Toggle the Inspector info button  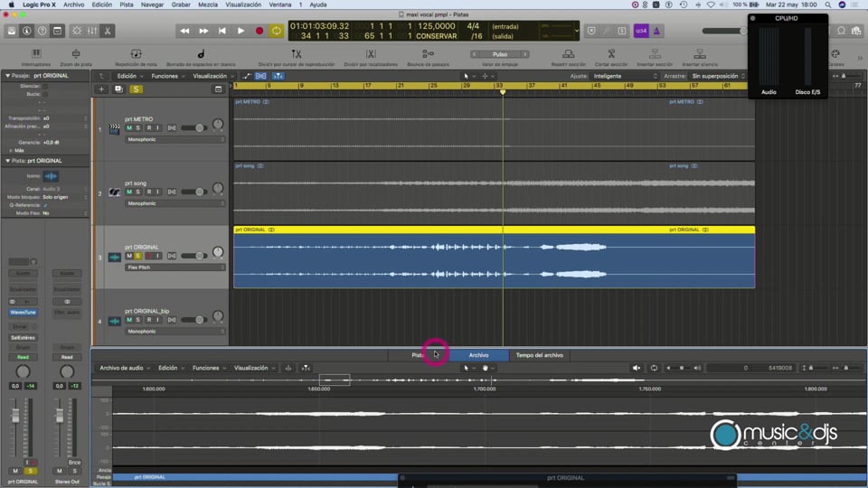26,31
